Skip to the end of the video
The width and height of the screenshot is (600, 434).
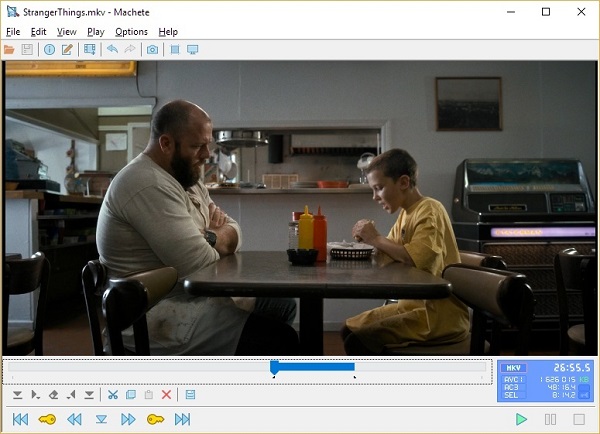coord(182,419)
